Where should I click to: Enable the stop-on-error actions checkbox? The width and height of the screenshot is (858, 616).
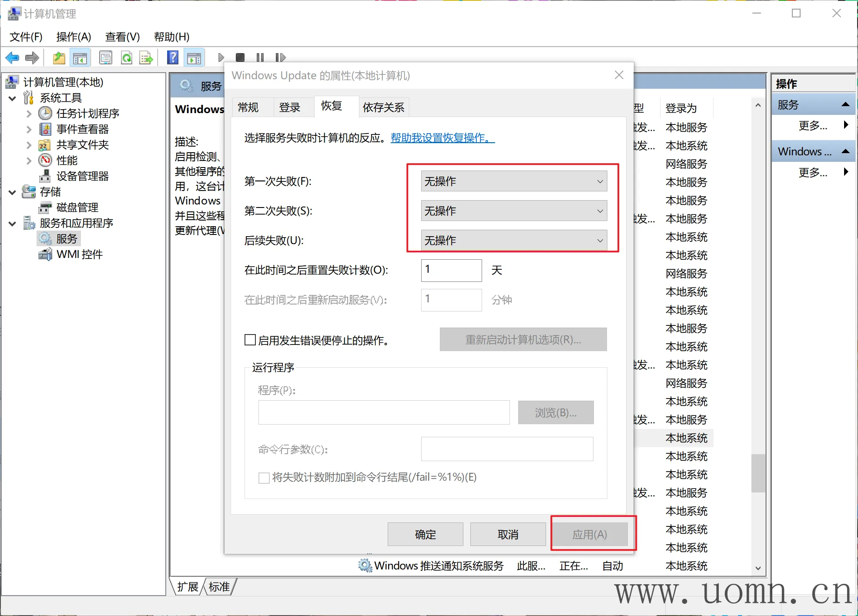point(250,340)
